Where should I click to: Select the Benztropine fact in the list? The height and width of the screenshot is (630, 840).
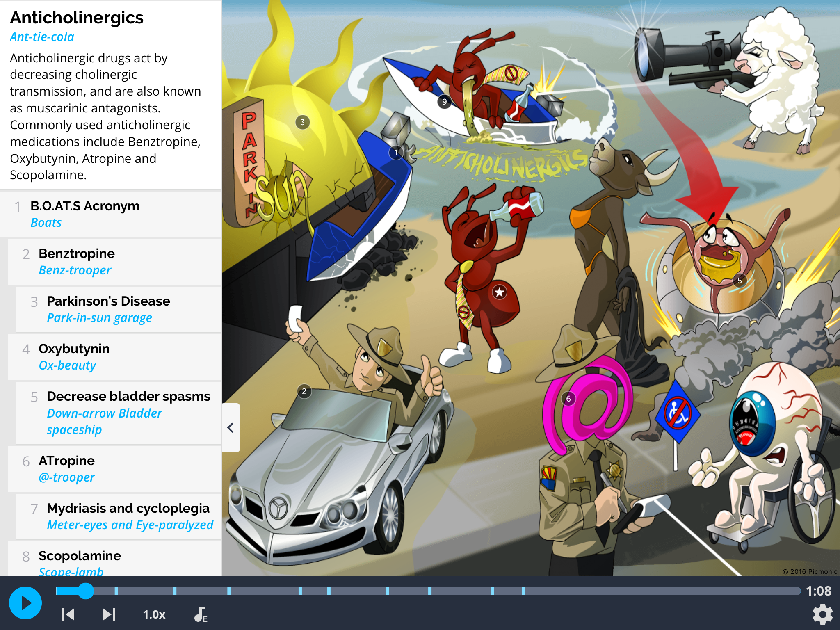115,261
